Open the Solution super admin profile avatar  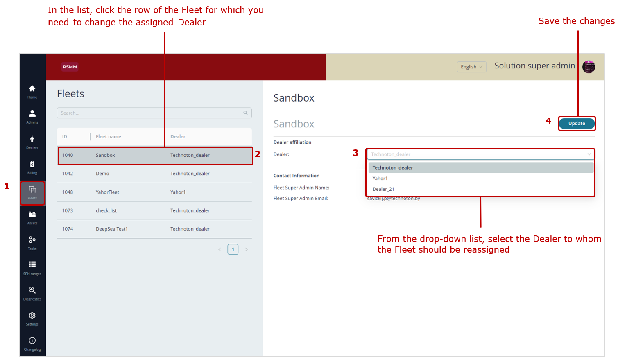(589, 66)
